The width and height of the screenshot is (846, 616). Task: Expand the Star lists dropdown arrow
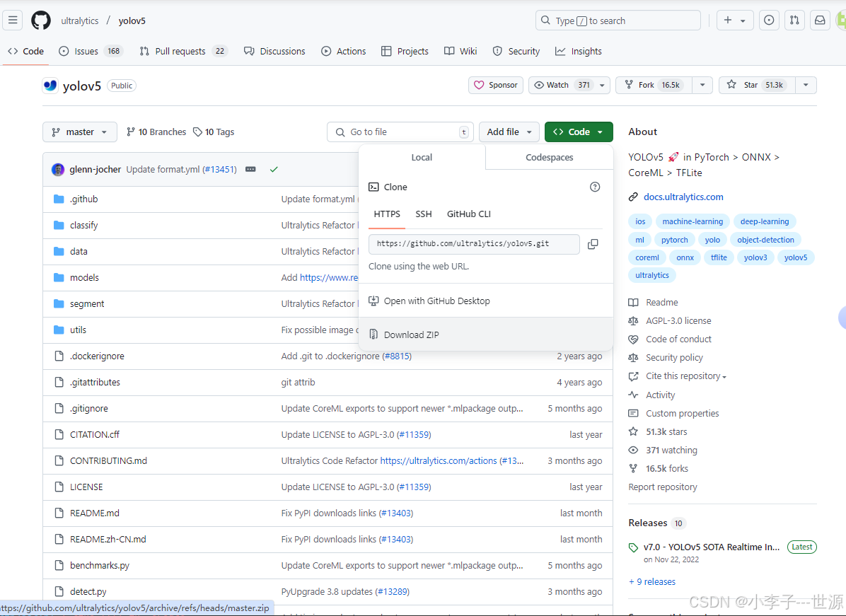pyautogui.click(x=806, y=86)
